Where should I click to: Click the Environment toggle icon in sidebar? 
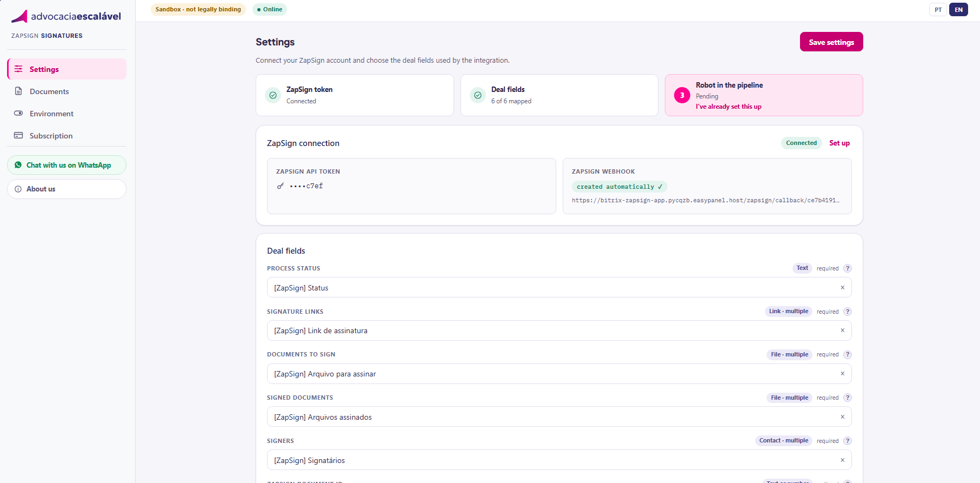(x=18, y=114)
